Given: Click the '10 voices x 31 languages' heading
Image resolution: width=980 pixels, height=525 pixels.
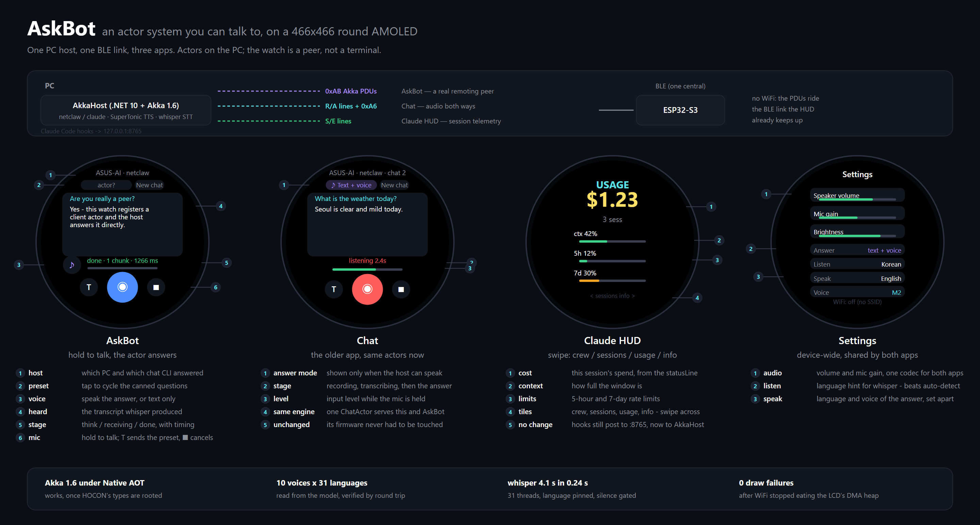Looking at the screenshot, I should click(x=322, y=483).
